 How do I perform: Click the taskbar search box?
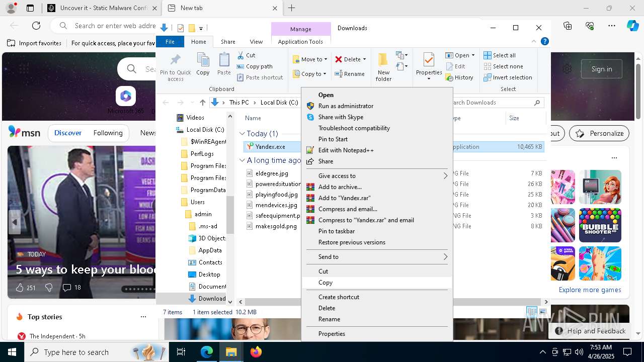[96, 352]
